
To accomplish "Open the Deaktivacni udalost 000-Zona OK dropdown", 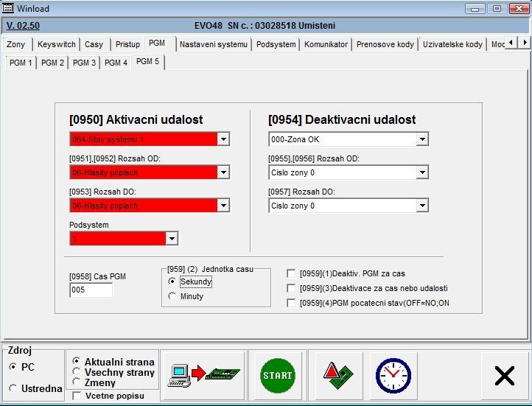I will [422, 139].
